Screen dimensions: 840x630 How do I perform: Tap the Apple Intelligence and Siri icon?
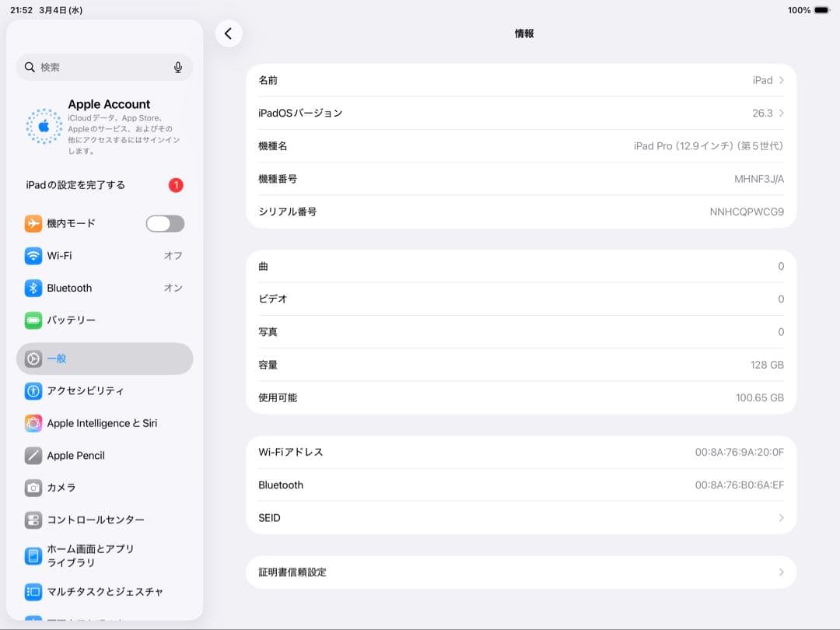pos(33,423)
